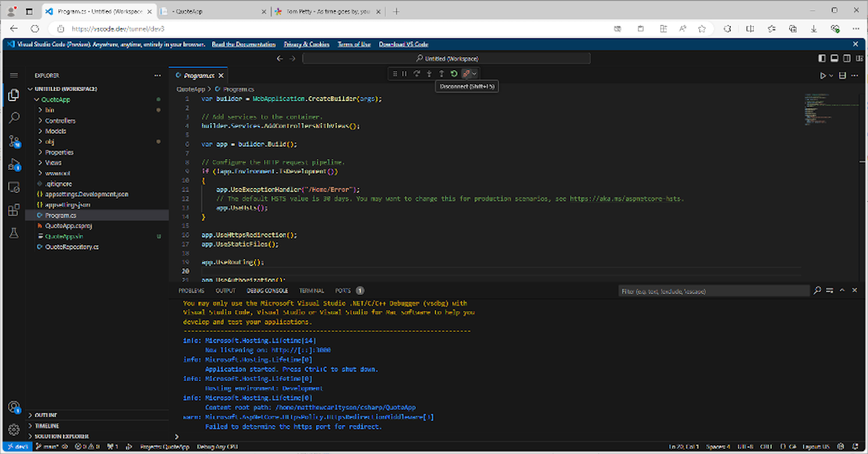868x454 pixels.
Task: Restart the debug session
Action: click(454, 73)
